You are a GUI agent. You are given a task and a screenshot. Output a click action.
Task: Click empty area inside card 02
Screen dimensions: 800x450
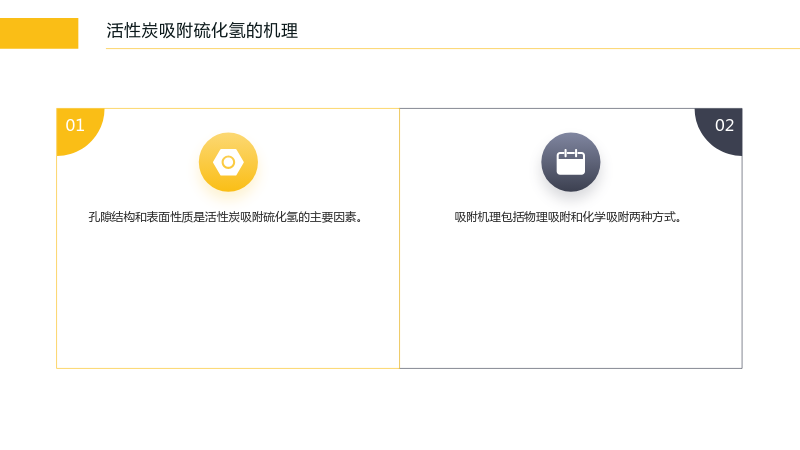[570, 296]
